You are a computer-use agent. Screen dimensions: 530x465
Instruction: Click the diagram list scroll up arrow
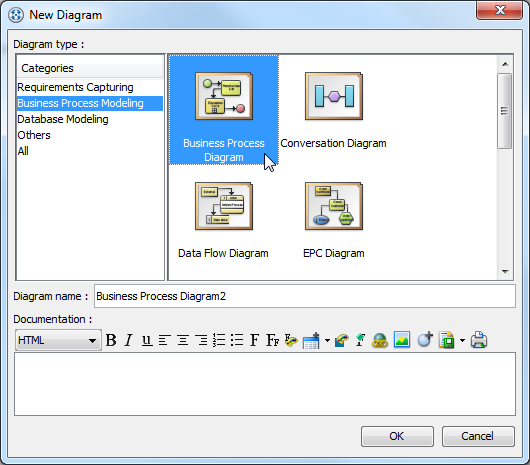point(505,64)
